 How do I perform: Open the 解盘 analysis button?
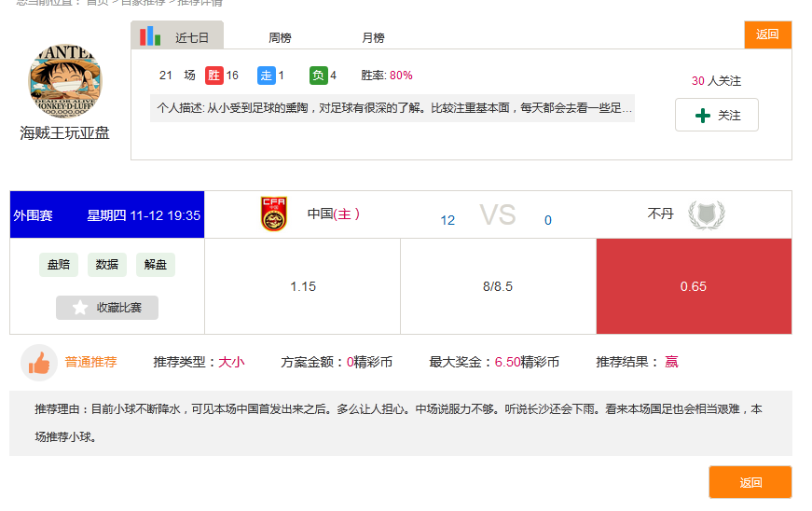click(156, 265)
